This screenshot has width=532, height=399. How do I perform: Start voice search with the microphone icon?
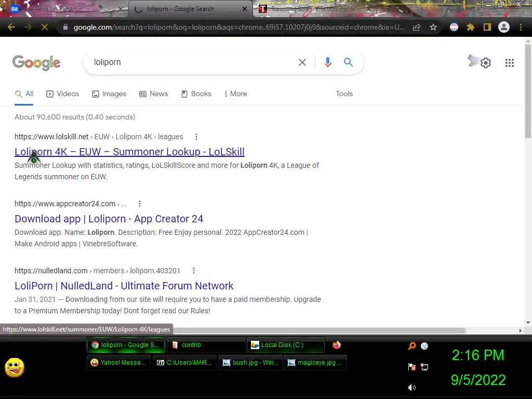pyautogui.click(x=328, y=62)
